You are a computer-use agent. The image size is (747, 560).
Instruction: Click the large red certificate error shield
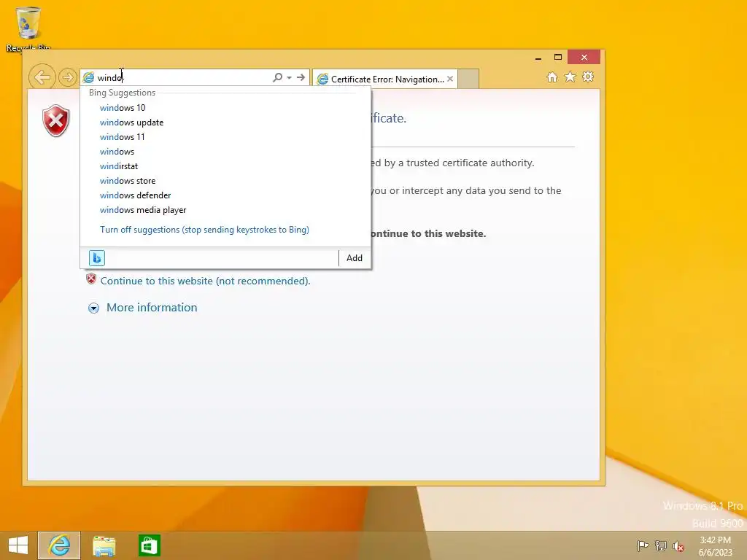click(x=55, y=120)
